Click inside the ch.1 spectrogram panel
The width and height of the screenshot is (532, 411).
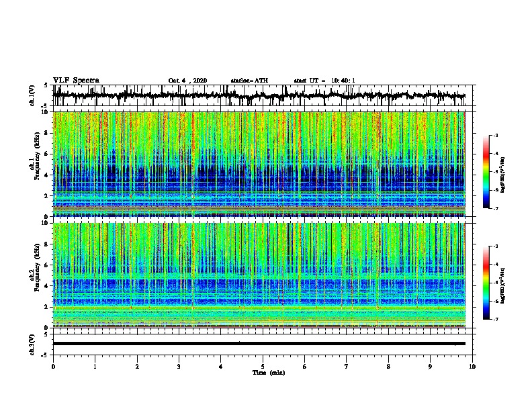coord(259,164)
